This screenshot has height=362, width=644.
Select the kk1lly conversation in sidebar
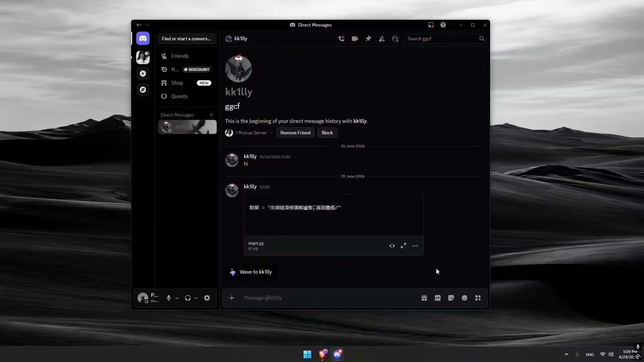(x=187, y=127)
